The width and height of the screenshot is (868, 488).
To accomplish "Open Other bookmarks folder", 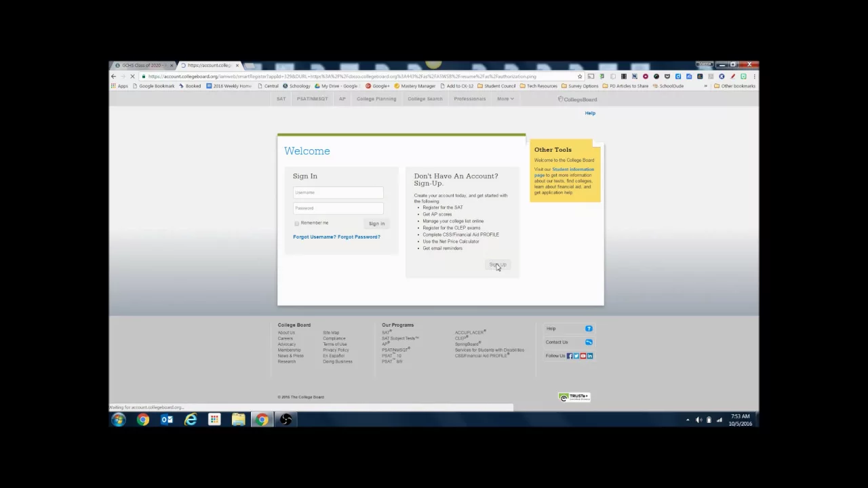I will (x=734, y=86).
